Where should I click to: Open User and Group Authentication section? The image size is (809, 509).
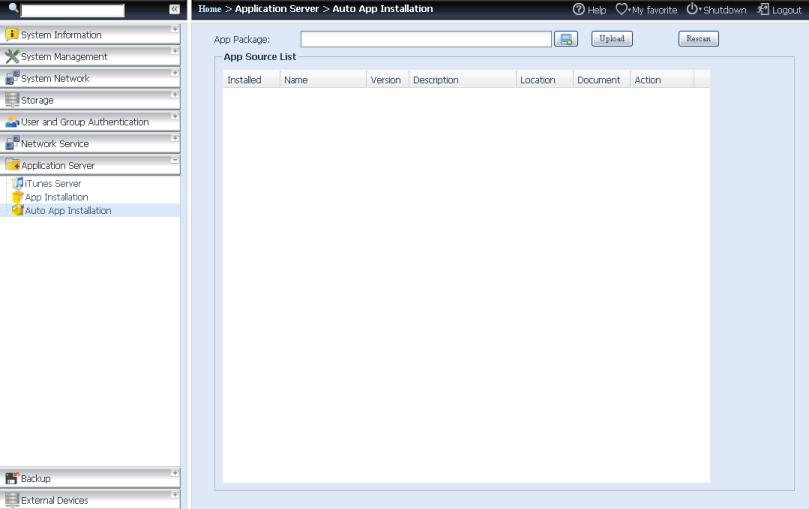pyautogui.click(x=90, y=122)
